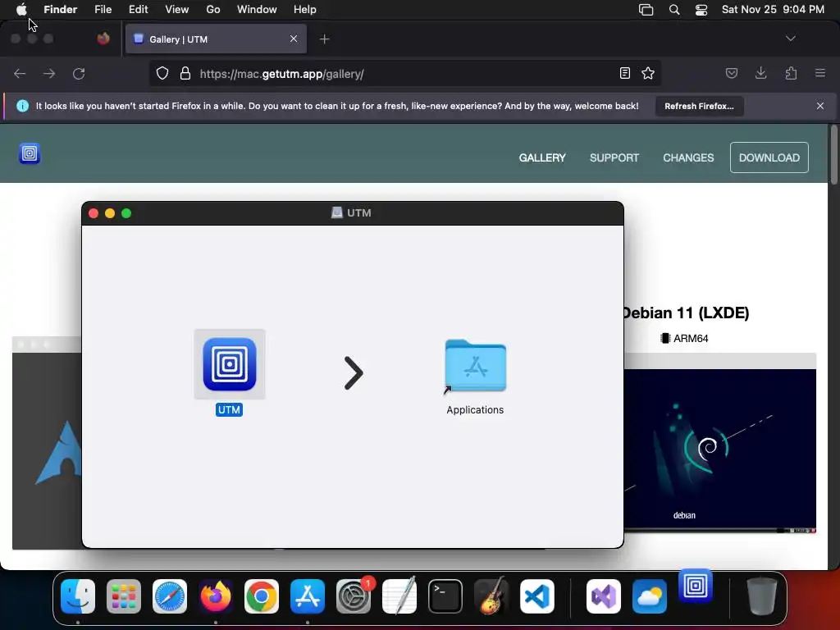
Task: Launch Terminal from the Dock
Action: [445, 596]
